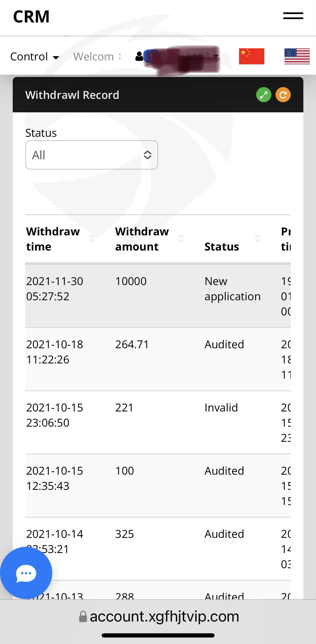The image size is (316, 644).
Task: Tap the account.xgfhjtvip.com address bar
Action: pos(164,616)
